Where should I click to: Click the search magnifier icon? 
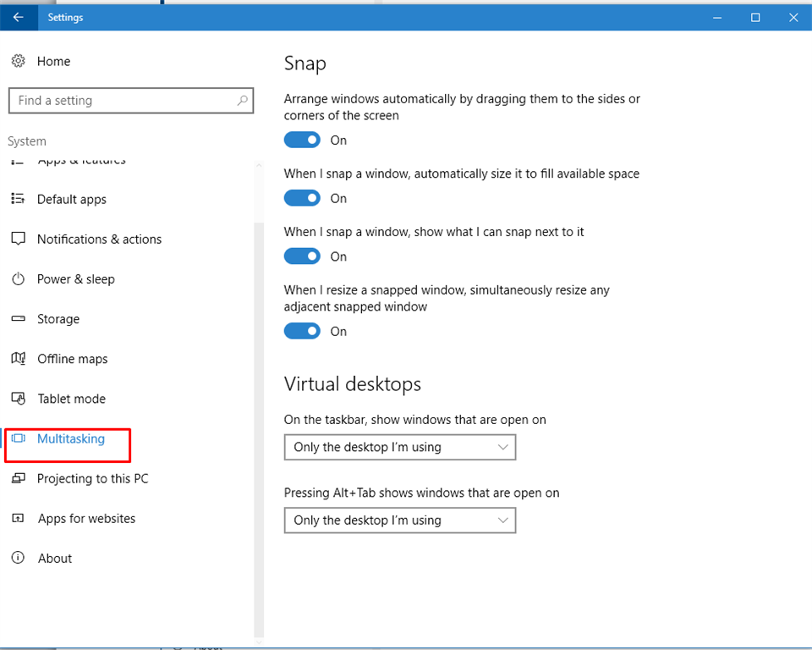click(243, 101)
